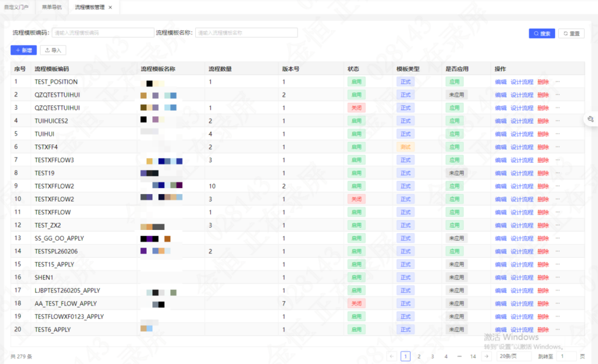This screenshot has height=364, width=598.
Task: Switch to 菜单导航 tab
Action: click(x=52, y=7)
